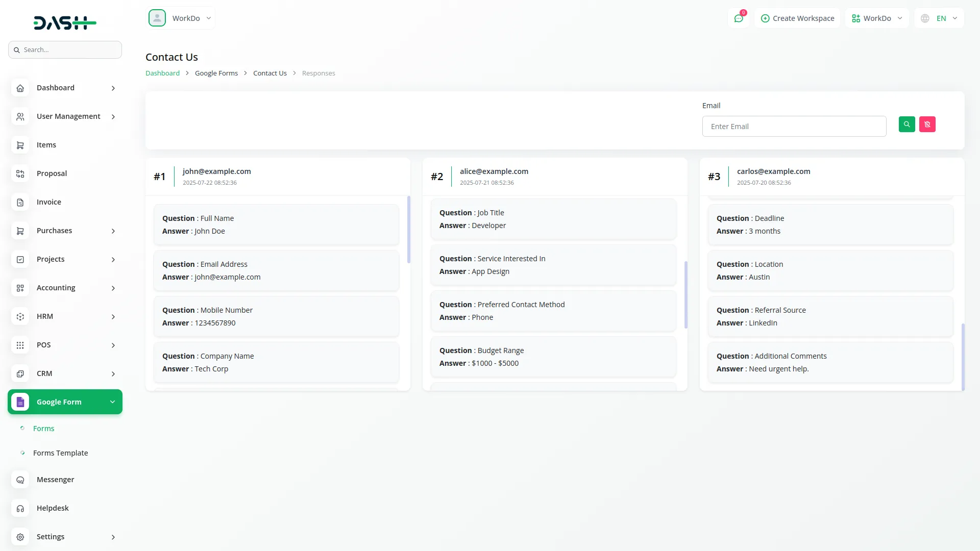Viewport: 980px width, 551px height.
Task: Click the Invoice icon in the sidebar
Action: [x=20, y=202]
